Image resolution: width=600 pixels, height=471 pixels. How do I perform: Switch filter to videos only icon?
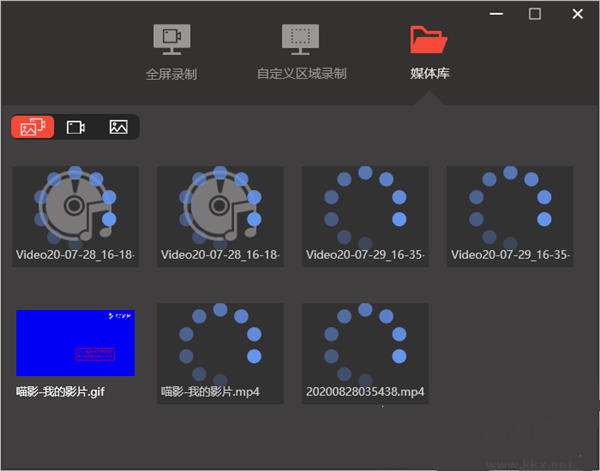pos(76,127)
